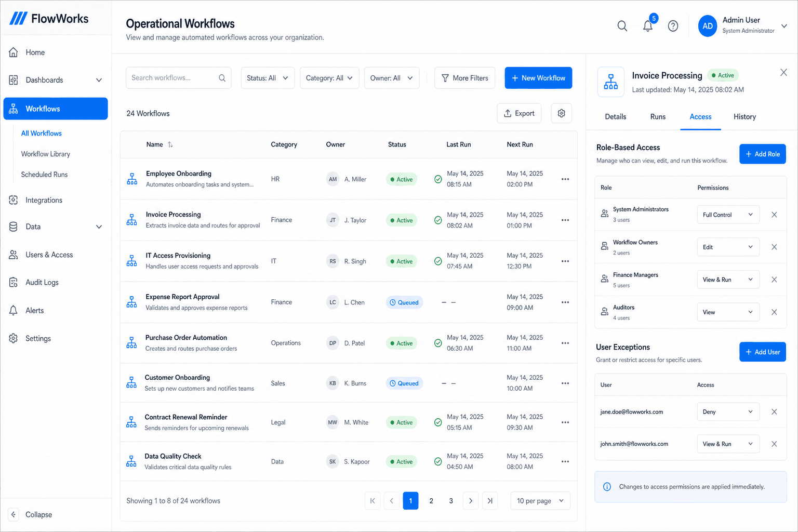Image resolution: width=798 pixels, height=532 pixels.
Task: Focus the Search workflows input field
Action: click(178, 78)
